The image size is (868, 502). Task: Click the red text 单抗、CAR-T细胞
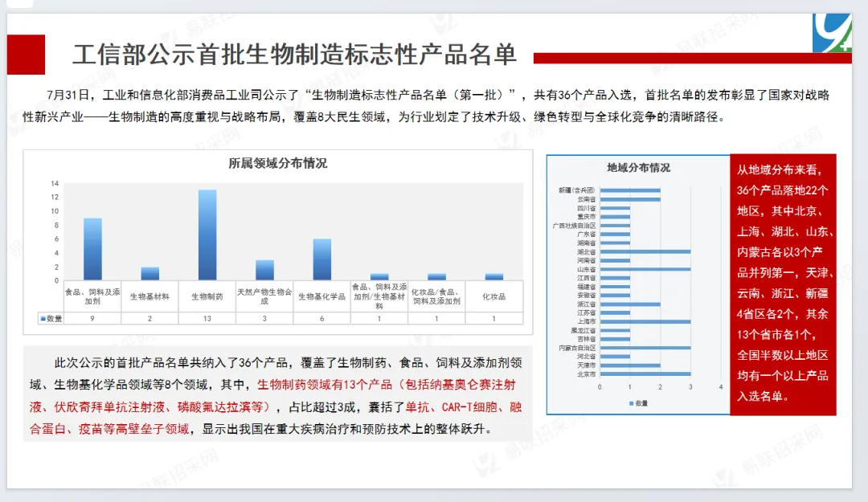[451, 406]
